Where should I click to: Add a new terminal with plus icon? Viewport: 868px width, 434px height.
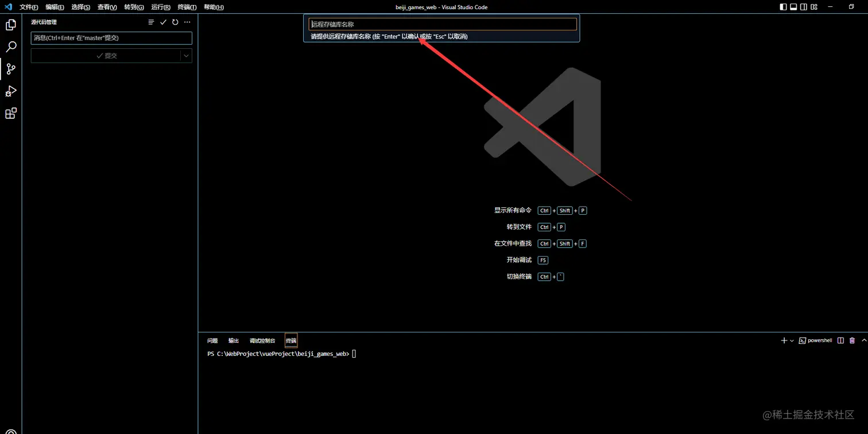(x=784, y=340)
